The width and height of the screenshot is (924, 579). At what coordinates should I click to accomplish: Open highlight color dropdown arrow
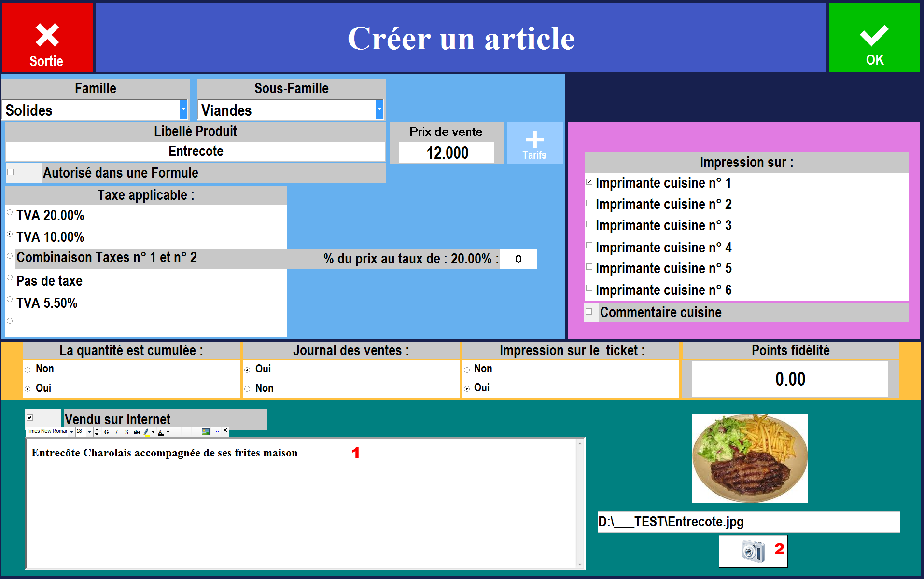(153, 431)
